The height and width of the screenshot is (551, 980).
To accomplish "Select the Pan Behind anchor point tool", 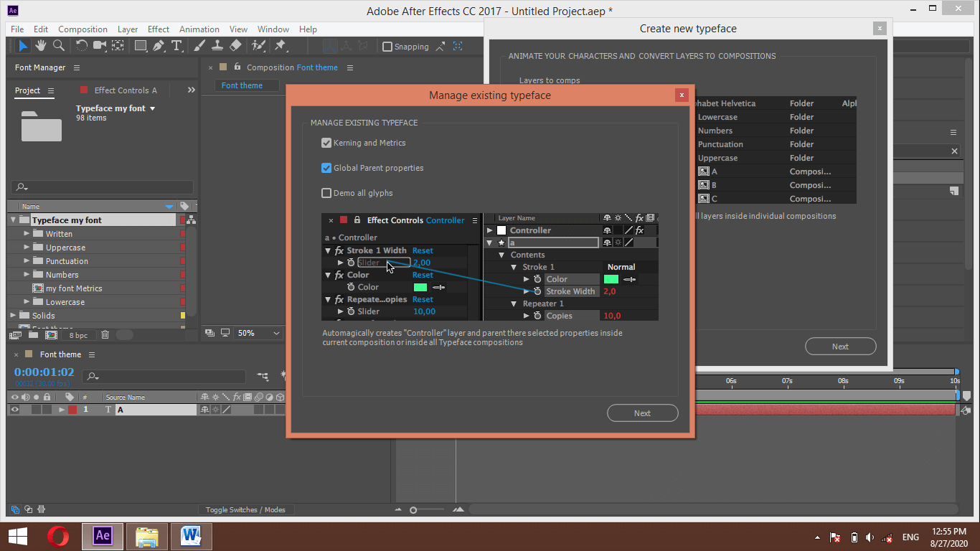I will [118, 46].
